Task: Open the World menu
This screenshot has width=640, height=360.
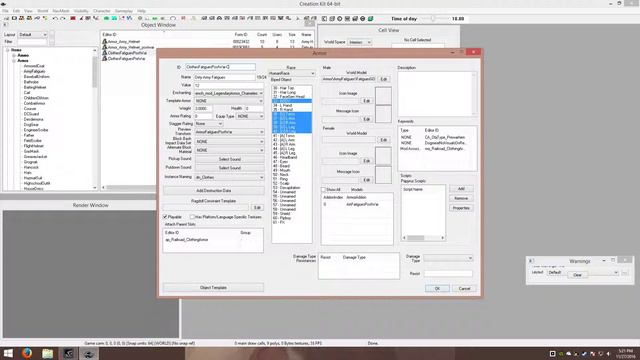Action: point(42,11)
